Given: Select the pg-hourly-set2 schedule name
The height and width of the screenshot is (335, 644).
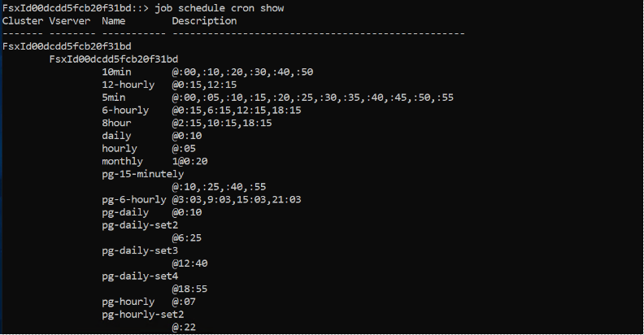Looking at the screenshot, I should point(143,315).
